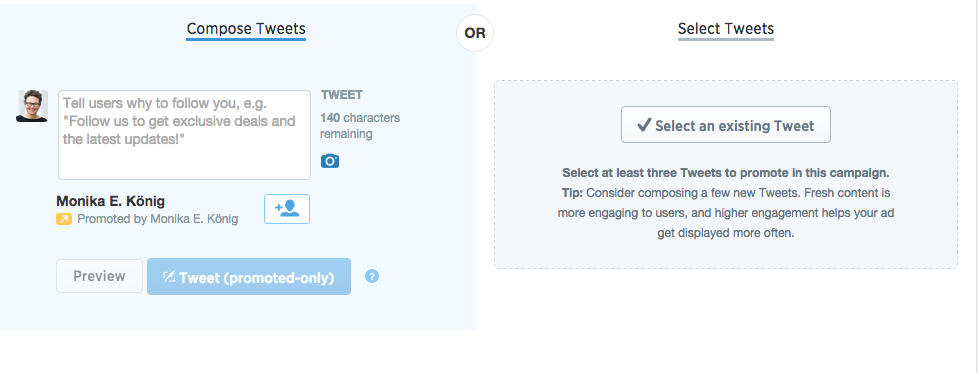Click the Tweet (promoted-only) button

(x=249, y=276)
